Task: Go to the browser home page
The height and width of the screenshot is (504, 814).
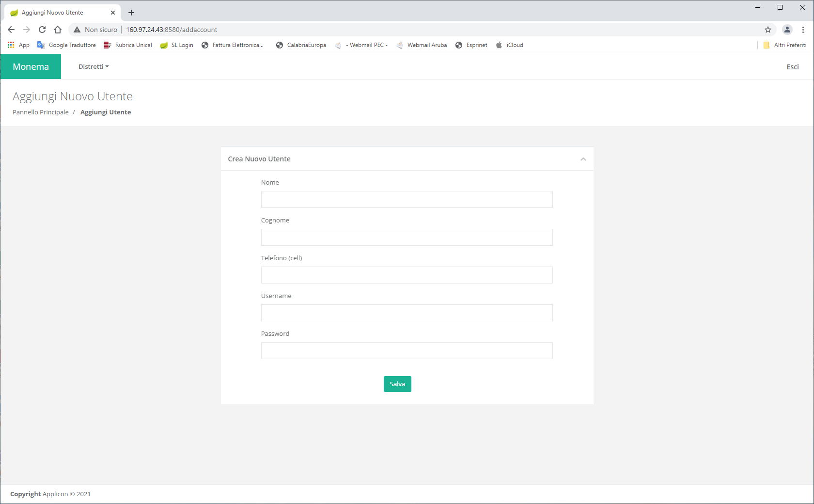Action: [58, 30]
